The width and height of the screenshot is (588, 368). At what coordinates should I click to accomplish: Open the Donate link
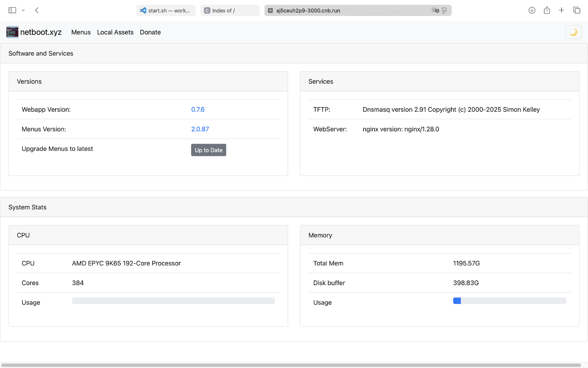pyautogui.click(x=150, y=32)
